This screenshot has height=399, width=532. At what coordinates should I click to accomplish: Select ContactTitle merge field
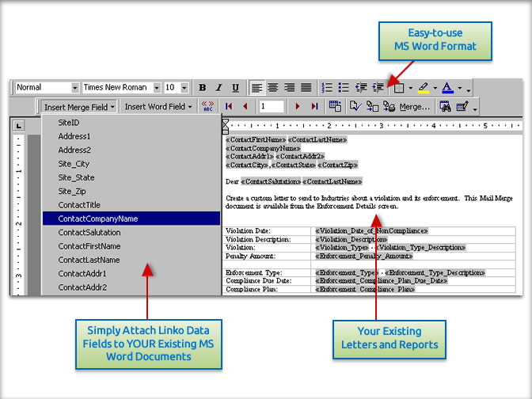point(131,205)
